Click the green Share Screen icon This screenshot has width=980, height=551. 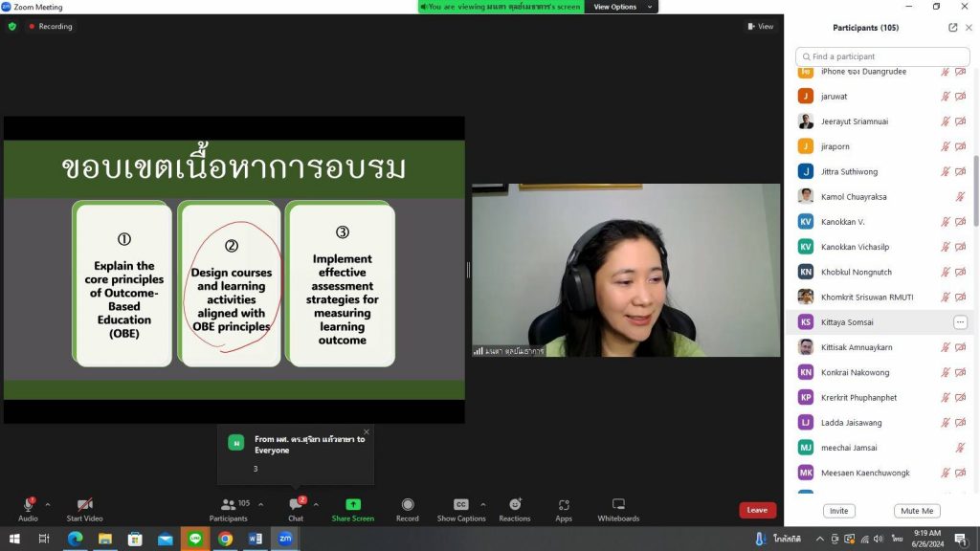pos(352,505)
